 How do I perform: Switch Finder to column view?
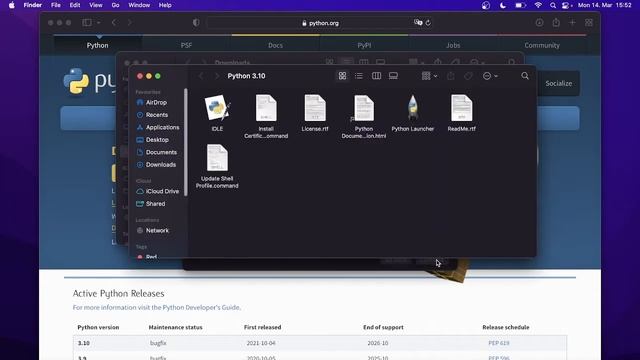[376, 76]
